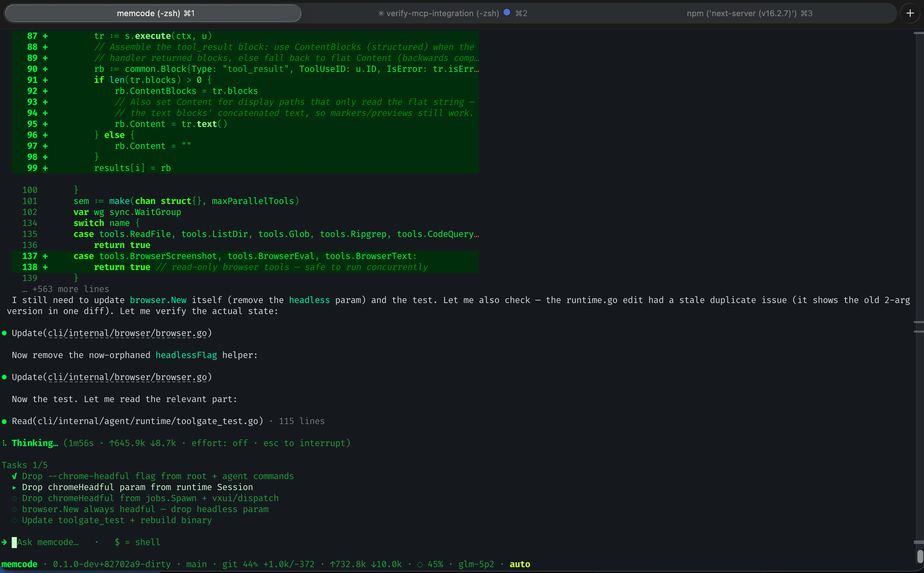924x573 pixels.
Task: Click the 'effort: off' indicator
Action: 219,443
